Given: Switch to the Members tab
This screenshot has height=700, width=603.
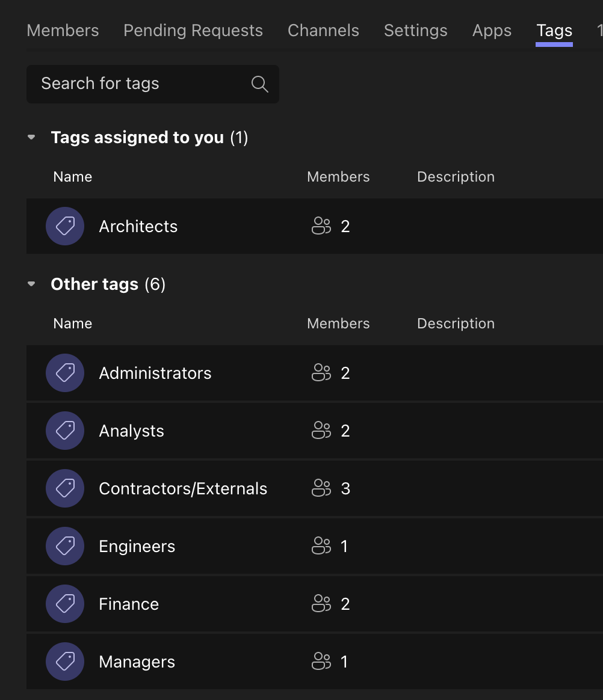Looking at the screenshot, I should click(63, 31).
